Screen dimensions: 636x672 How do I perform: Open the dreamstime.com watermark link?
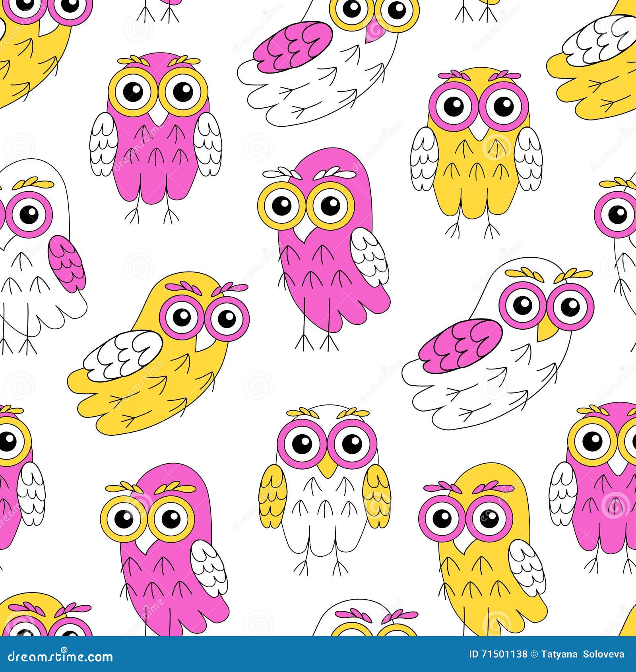tap(60, 657)
